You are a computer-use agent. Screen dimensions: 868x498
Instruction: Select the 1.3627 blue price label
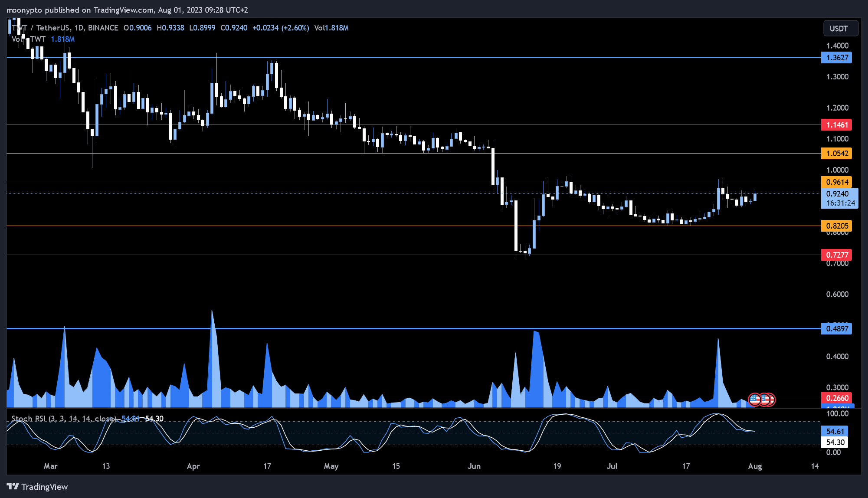click(836, 58)
